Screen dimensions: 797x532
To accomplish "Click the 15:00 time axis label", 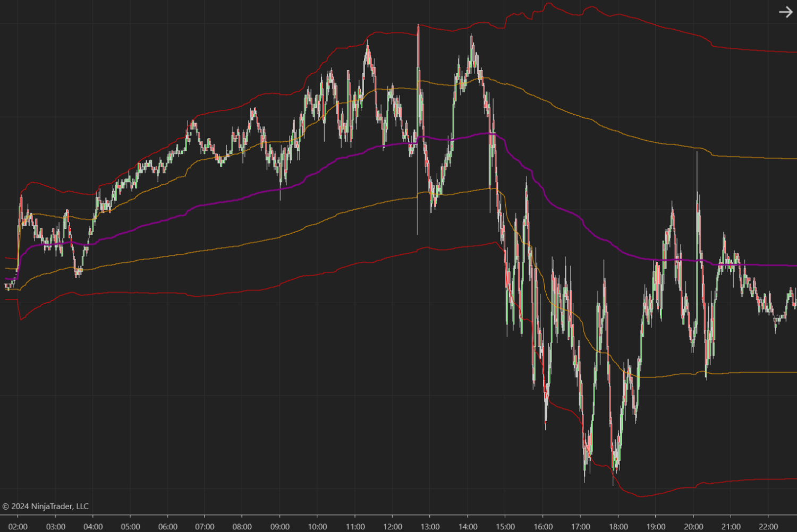I will click(506, 526).
